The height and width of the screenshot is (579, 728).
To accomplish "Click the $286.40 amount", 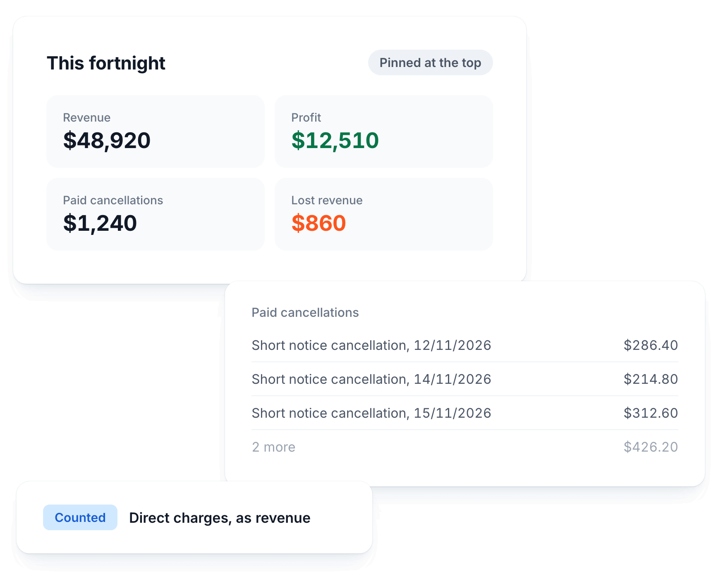I will [651, 345].
